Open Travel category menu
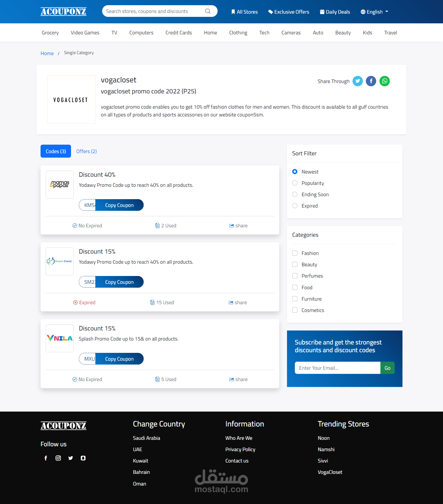 click(390, 33)
